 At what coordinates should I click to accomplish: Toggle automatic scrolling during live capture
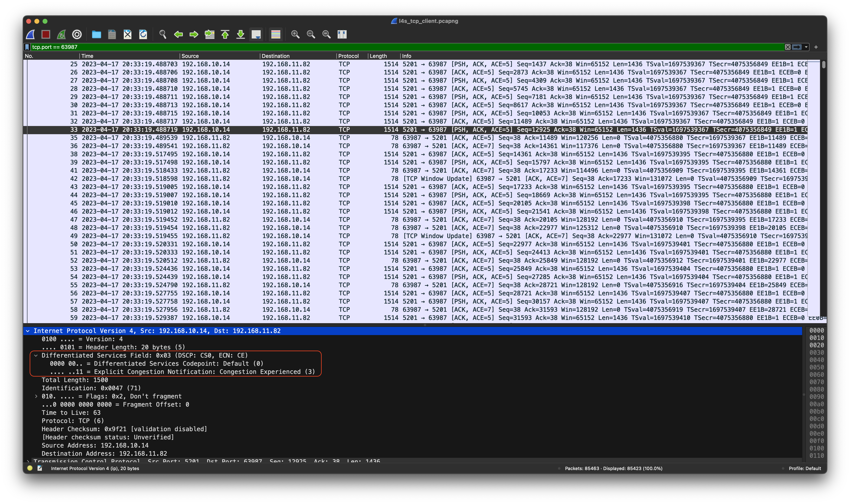[256, 34]
